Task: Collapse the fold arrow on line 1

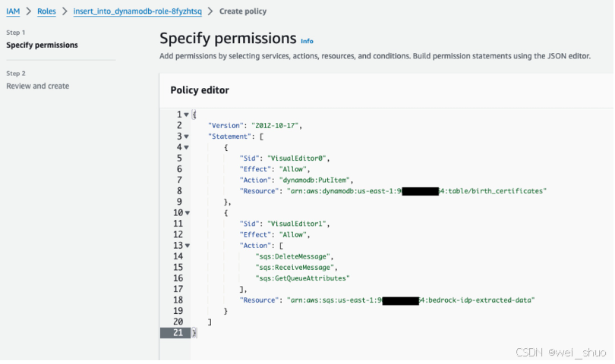Action: [186, 115]
